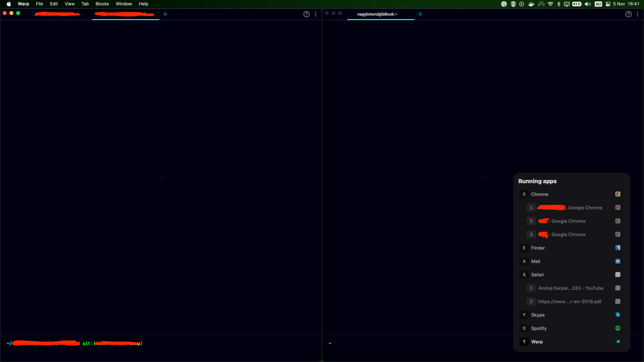
Task: Click the volume speaker icon
Action: click(x=588, y=4)
